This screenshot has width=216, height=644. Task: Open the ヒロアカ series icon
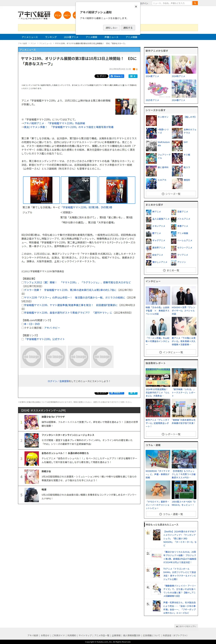(151, 184)
